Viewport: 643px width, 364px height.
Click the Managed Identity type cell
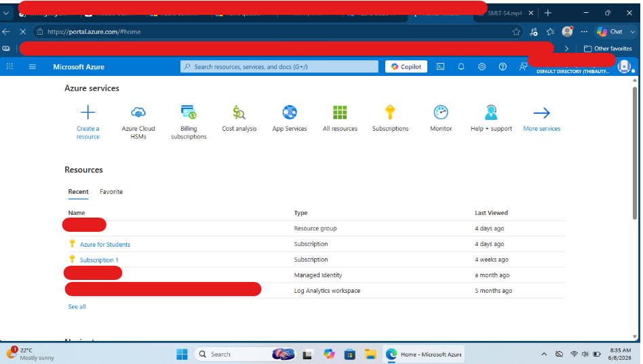[x=318, y=275]
